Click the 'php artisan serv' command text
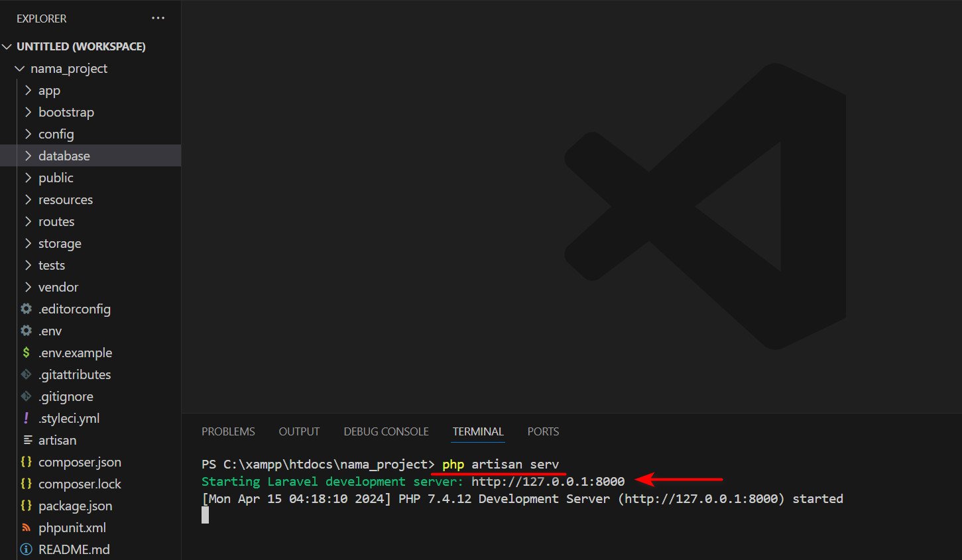The image size is (962, 560). tap(501, 464)
